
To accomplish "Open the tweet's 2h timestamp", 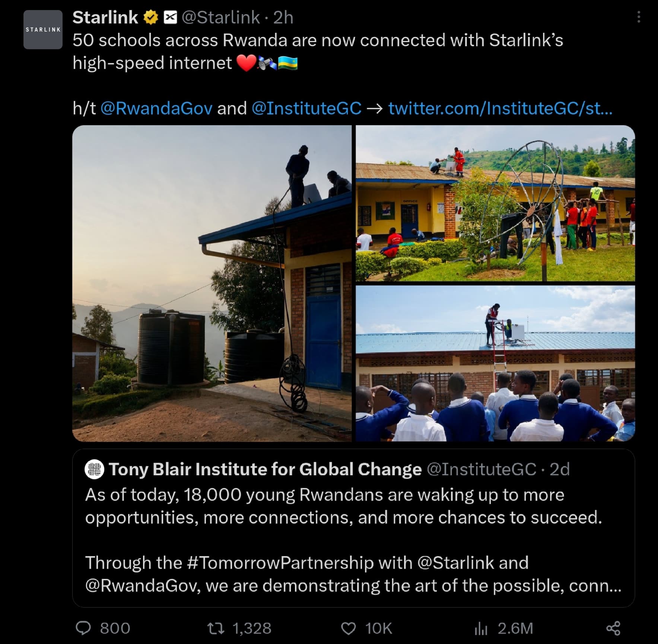I will pos(283,18).
